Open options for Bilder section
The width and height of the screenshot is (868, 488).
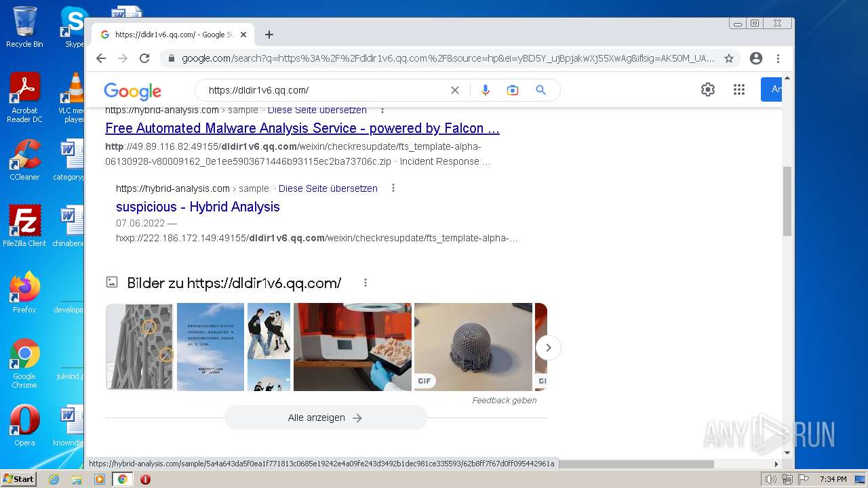(x=366, y=283)
